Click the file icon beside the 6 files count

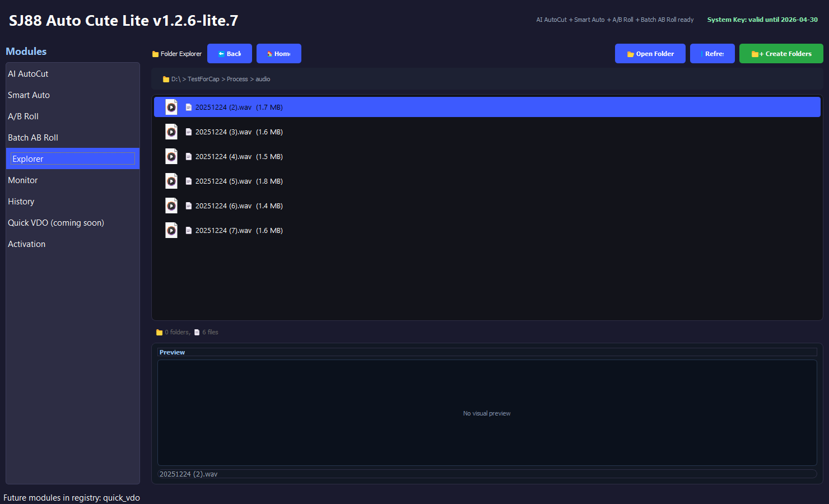click(197, 332)
